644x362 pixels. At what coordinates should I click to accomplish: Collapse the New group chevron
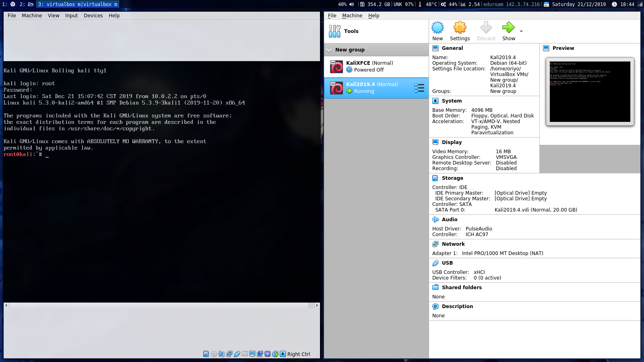[329, 50]
